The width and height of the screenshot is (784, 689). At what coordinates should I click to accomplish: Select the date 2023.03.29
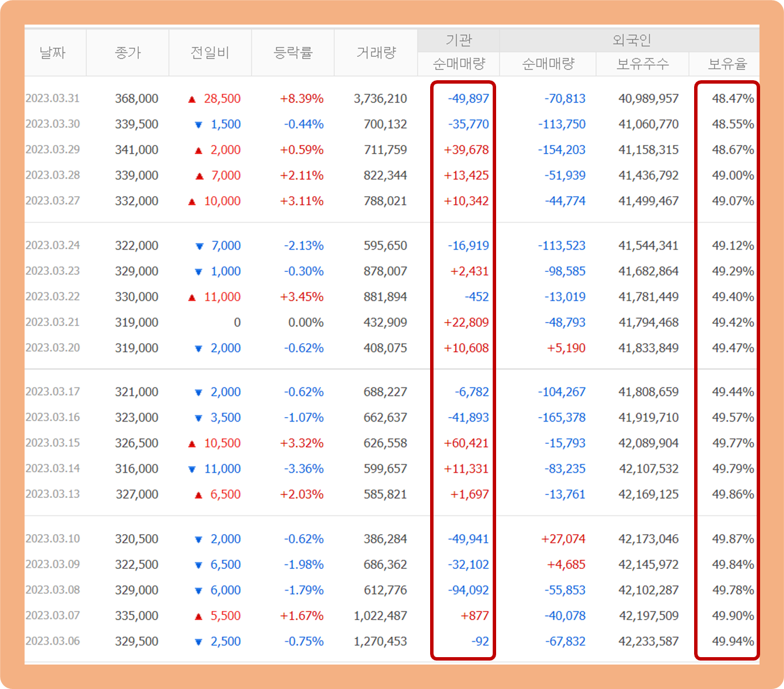pyautogui.click(x=53, y=150)
